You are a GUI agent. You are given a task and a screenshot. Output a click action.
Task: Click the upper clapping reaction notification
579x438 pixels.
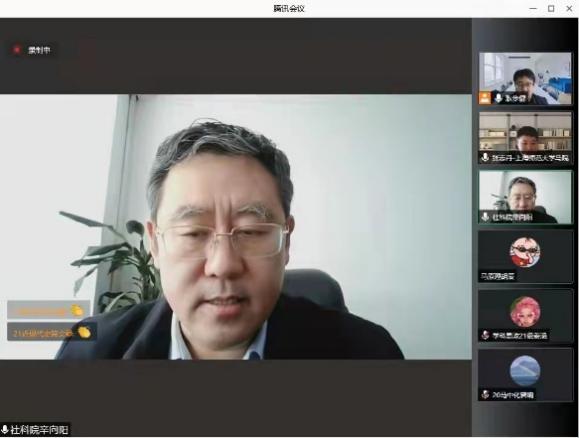click(x=48, y=310)
